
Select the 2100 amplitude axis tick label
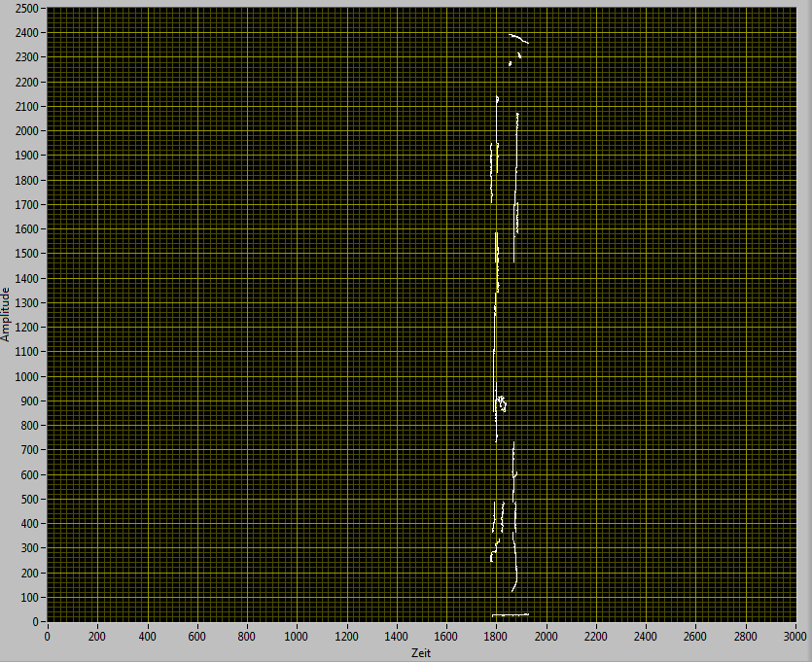click(27, 107)
